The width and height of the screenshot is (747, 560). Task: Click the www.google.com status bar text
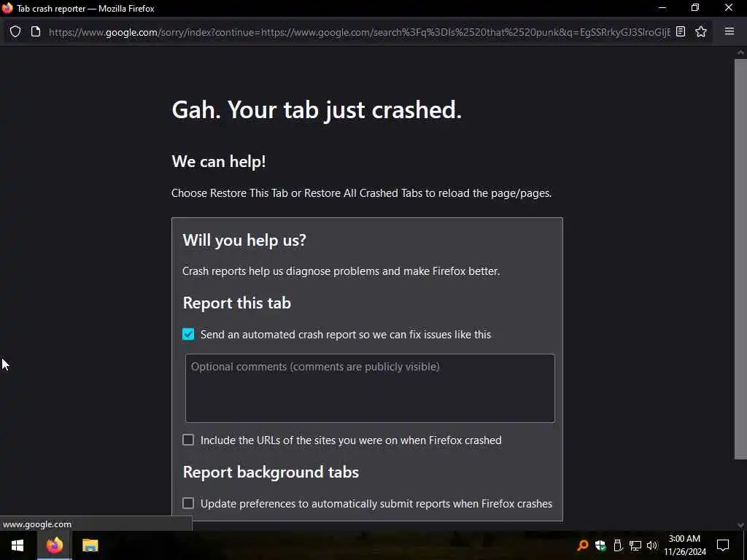point(37,524)
